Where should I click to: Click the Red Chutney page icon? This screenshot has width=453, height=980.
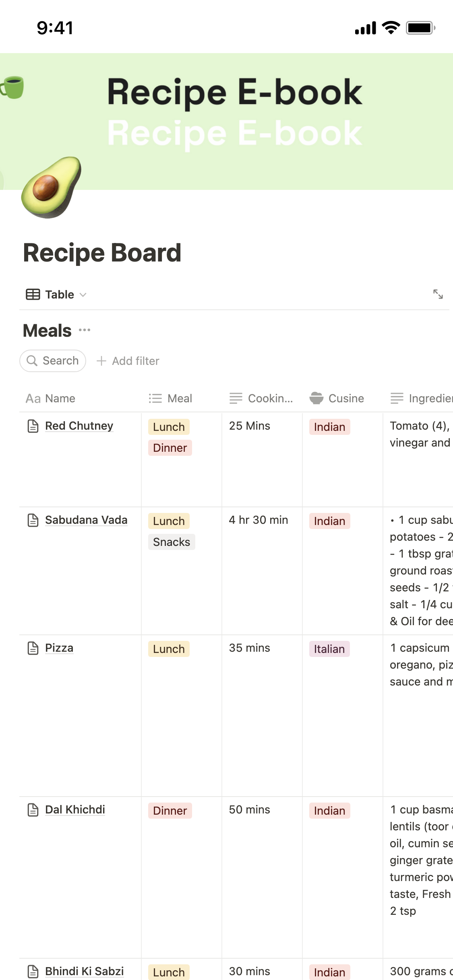(33, 426)
